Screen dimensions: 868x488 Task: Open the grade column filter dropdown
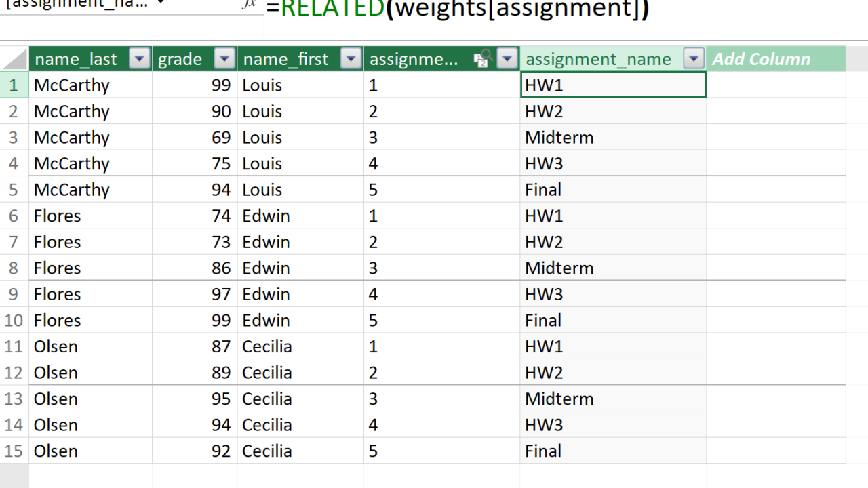tap(224, 59)
